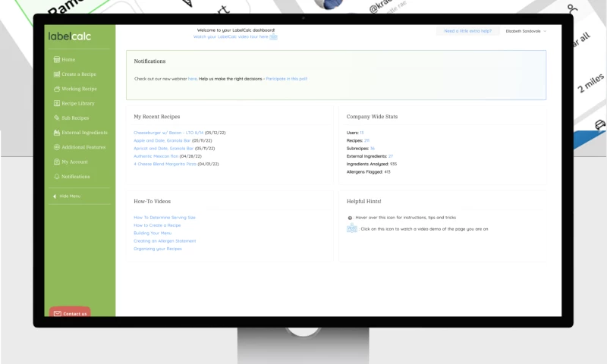Open the Authentic Mexican flan recipe
607x364 pixels.
coord(156,155)
